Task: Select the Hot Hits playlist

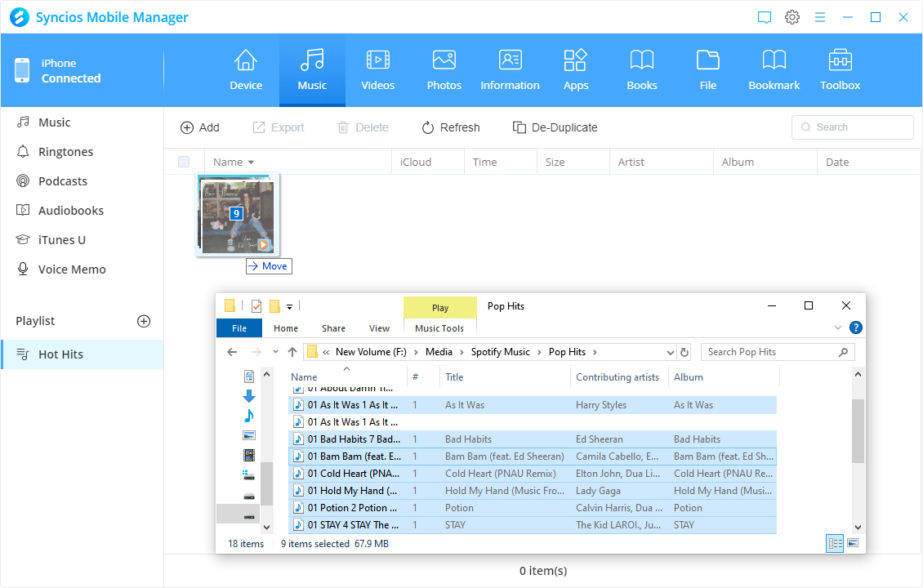Action: pyautogui.click(x=82, y=354)
